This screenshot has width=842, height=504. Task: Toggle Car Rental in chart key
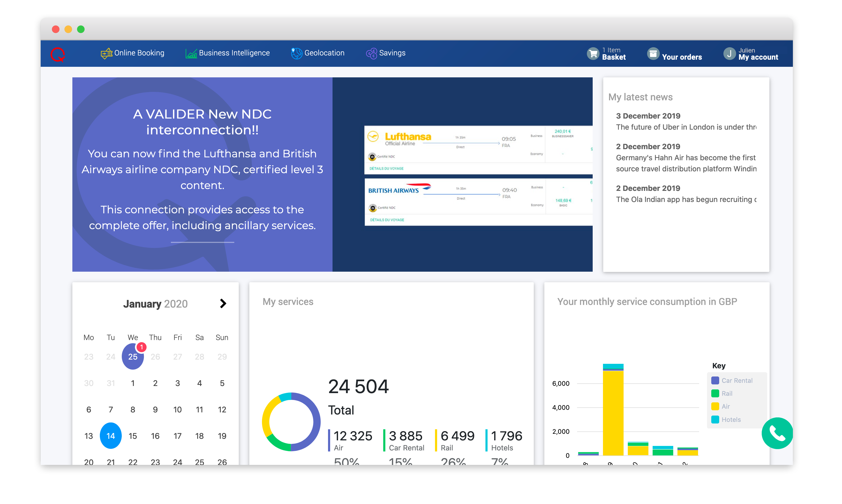click(732, 380)
